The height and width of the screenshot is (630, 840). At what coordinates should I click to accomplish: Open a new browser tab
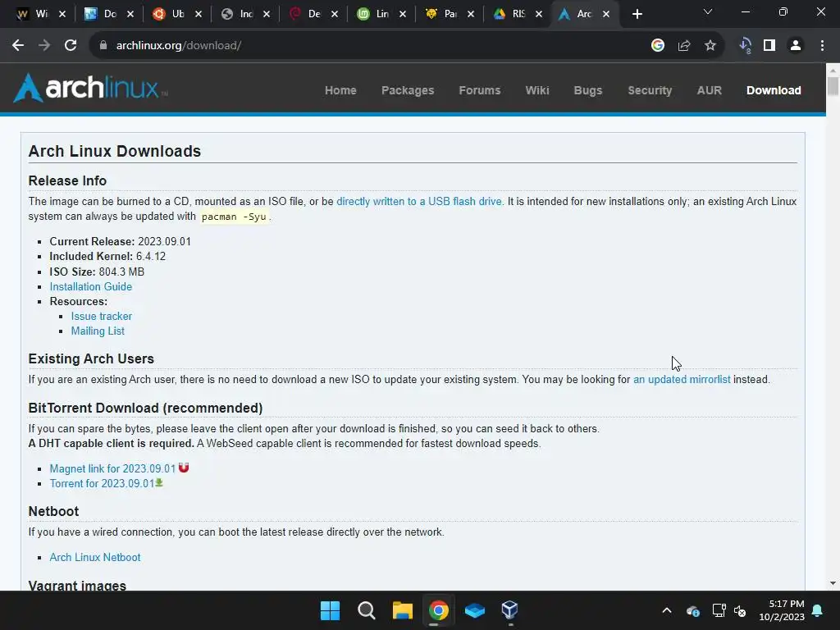pyautogui.click(x=637, y=15)
